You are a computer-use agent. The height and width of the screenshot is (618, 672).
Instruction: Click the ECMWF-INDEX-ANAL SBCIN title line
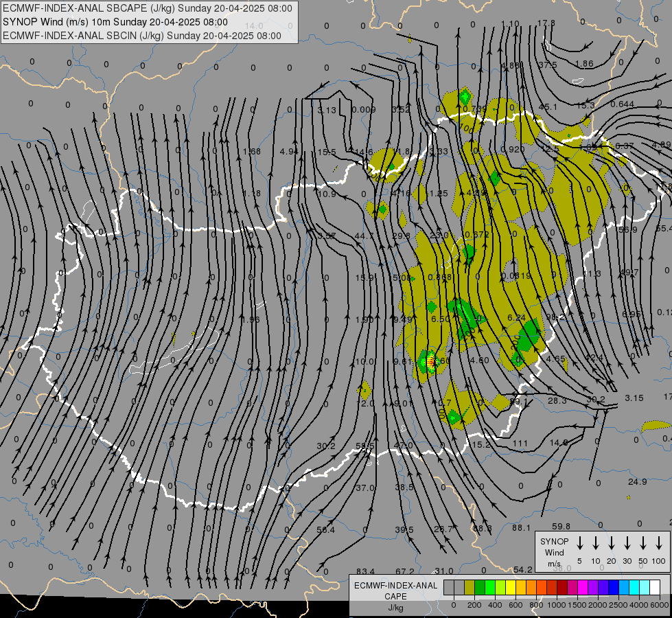(142, 36)
